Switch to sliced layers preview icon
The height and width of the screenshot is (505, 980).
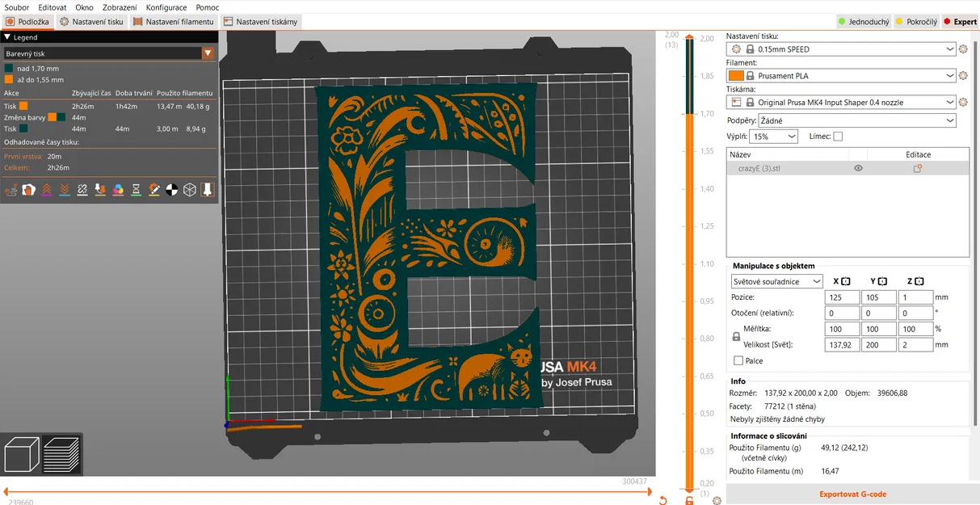coord(61,454)
